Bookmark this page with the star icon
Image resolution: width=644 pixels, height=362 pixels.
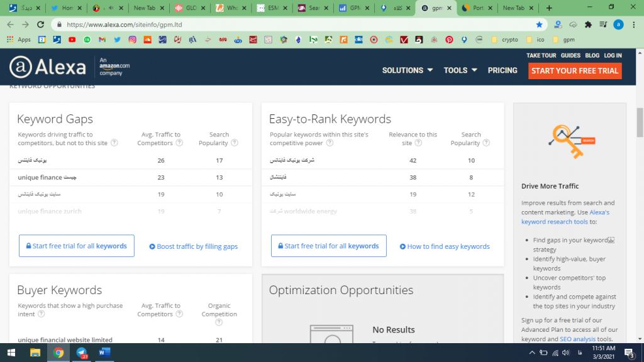point(539,25)
